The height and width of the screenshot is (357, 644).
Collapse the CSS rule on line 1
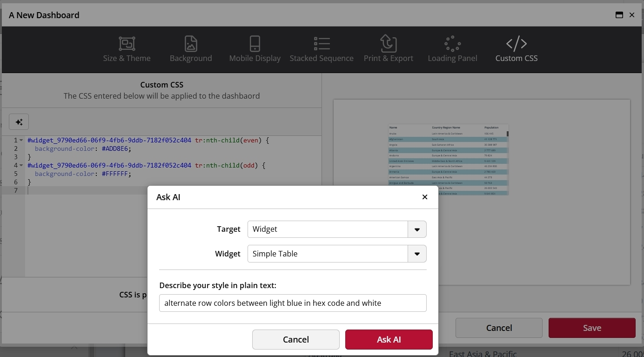click(x=20, y=140)
